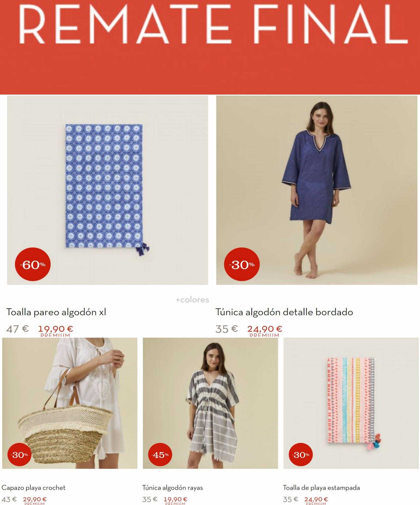Open the crochet beach basket photo
420x505 pixels.
coord(70,403)
